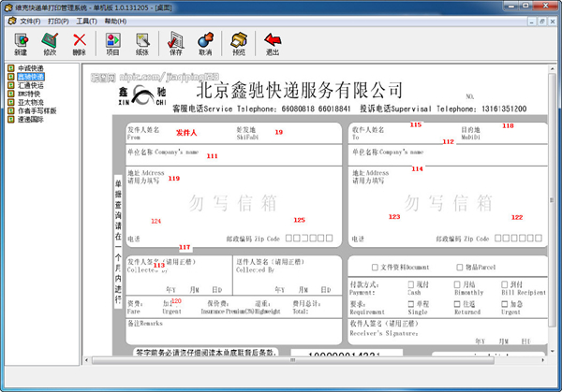The height and width of the screenshot is (392, 562).
Task: Select the red field marker 115
Action: pos(416,124)
